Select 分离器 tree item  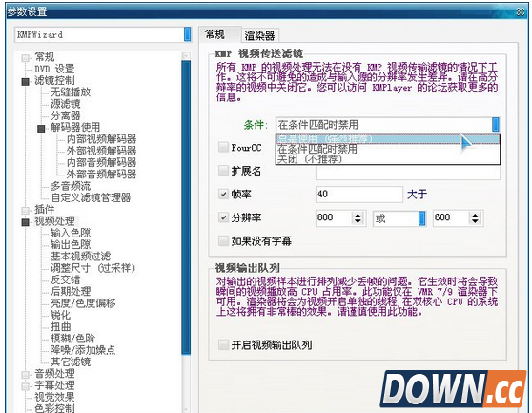pyautogui.click(x=65, y=115)
